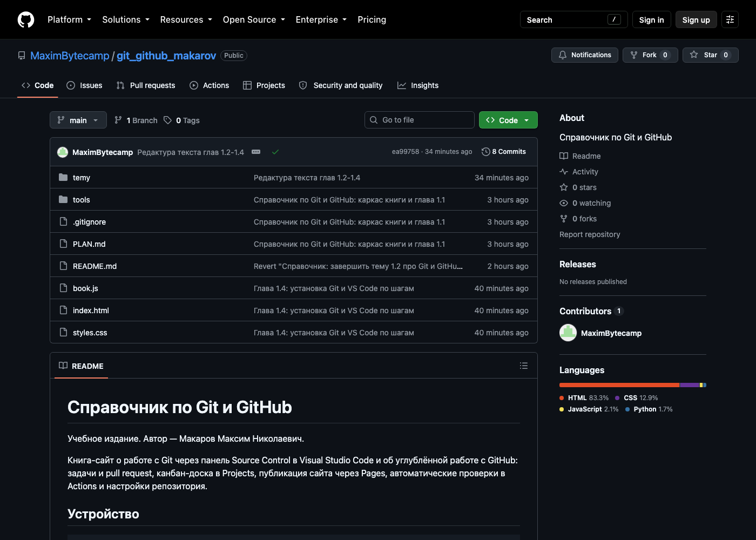This screenshot has height=540, width=756.
Task: Open the temy folder icon
Action: pyautogui.click(x=63, y=177)
